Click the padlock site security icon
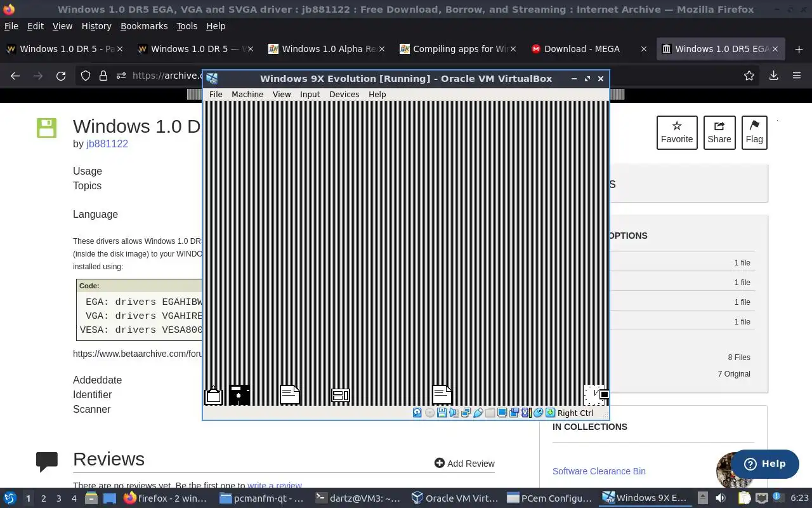The height and width of the screenshot is (508, 812). (x=103, y=76)
